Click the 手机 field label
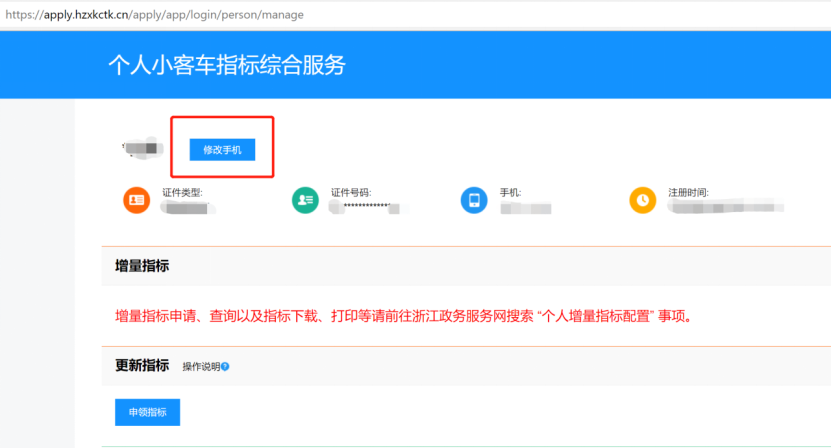The width and height of the screenshot is (831, 448). pos(510,191)
